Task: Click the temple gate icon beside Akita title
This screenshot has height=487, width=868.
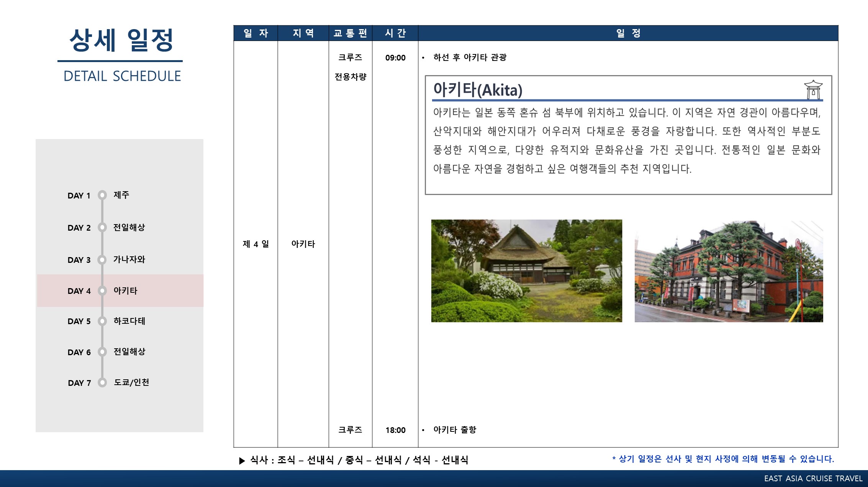Action: 813,90
